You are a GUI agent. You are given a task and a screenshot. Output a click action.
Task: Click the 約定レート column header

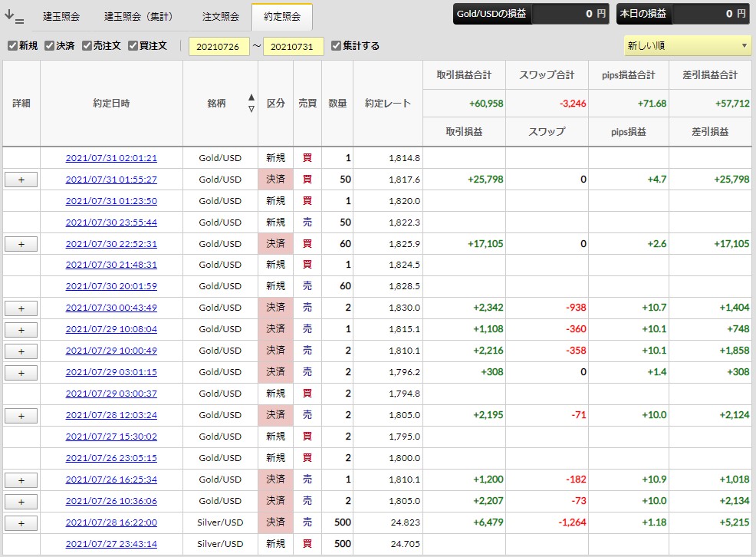388,104
